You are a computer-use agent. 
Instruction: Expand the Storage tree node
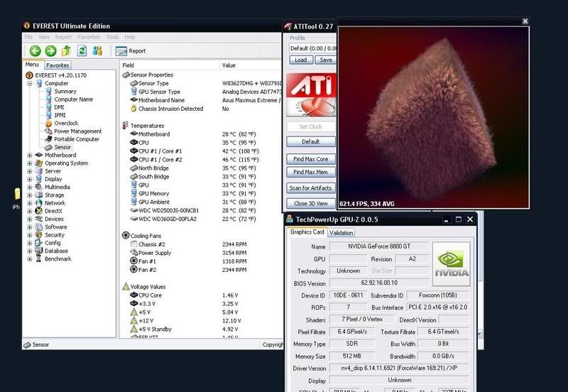(30, 195)
